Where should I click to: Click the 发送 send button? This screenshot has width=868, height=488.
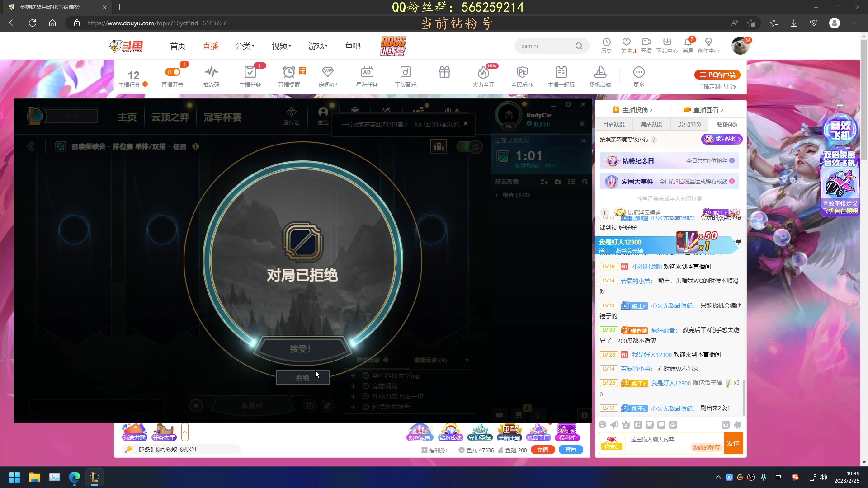coord(733,443)
